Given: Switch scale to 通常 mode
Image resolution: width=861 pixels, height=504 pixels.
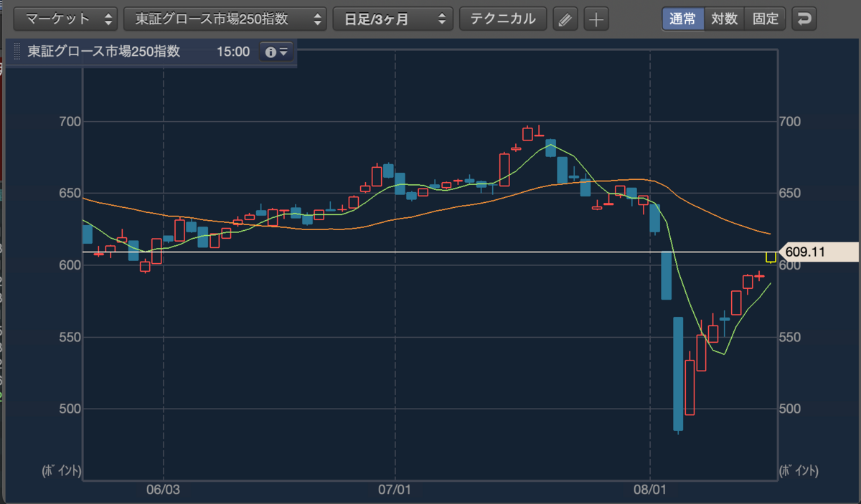Looking at the screenshot, I should [682, 19].
